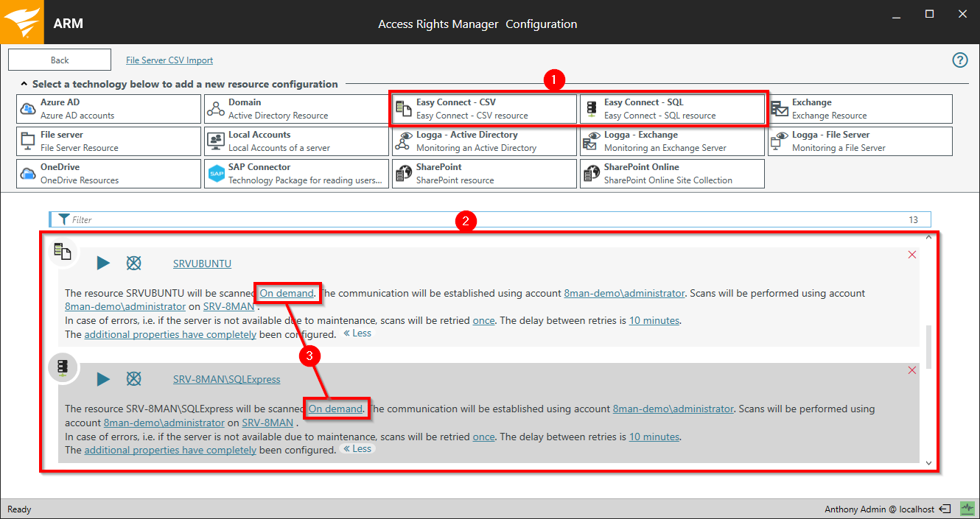Click the play icon for SRV-8MAN\SQLExpress
The image size is (980, 519).
pos(103,379)
